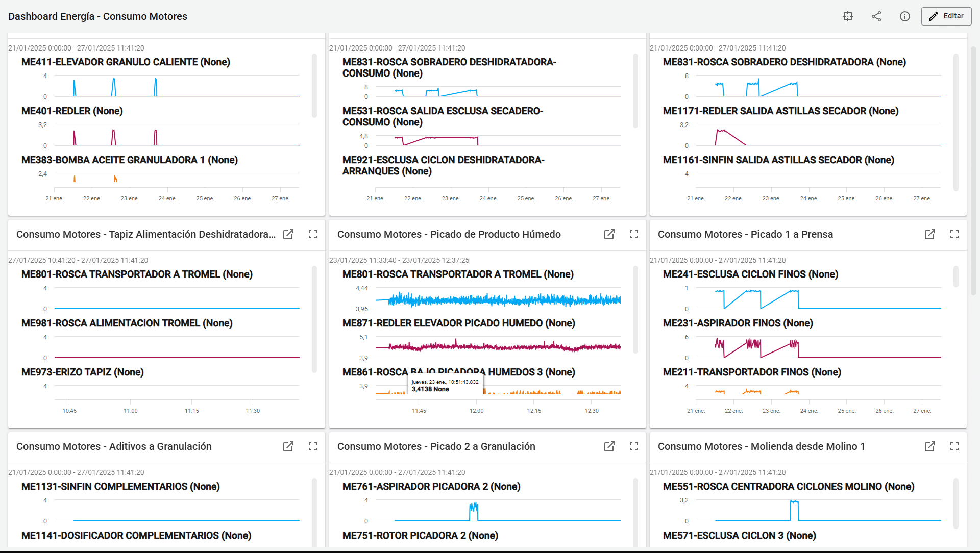Viewport: 980px width, 553px height.
Task: Open Tapiz Alimentación Deshidratadora panel in new window
Action: (x=288, y=234)
